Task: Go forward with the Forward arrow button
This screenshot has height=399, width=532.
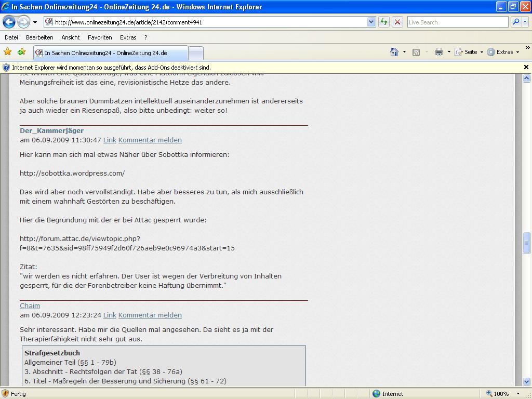Action: (x=23, y=22)
